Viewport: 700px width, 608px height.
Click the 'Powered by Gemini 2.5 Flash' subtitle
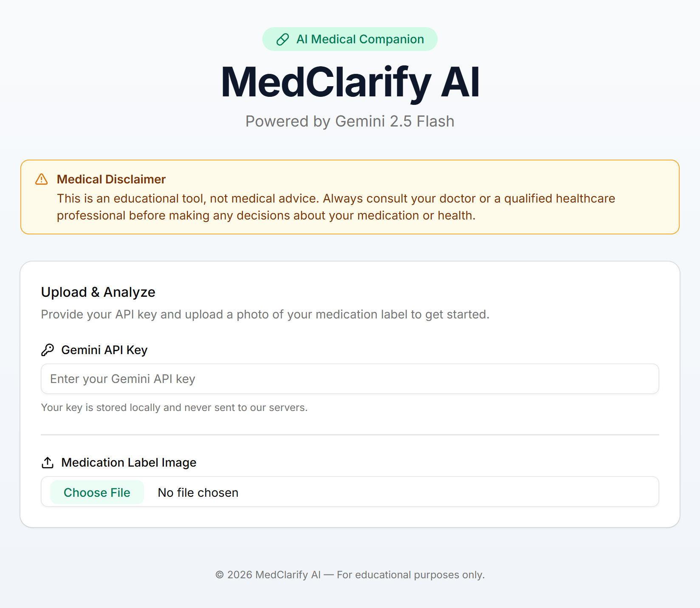tap(350, 121)
